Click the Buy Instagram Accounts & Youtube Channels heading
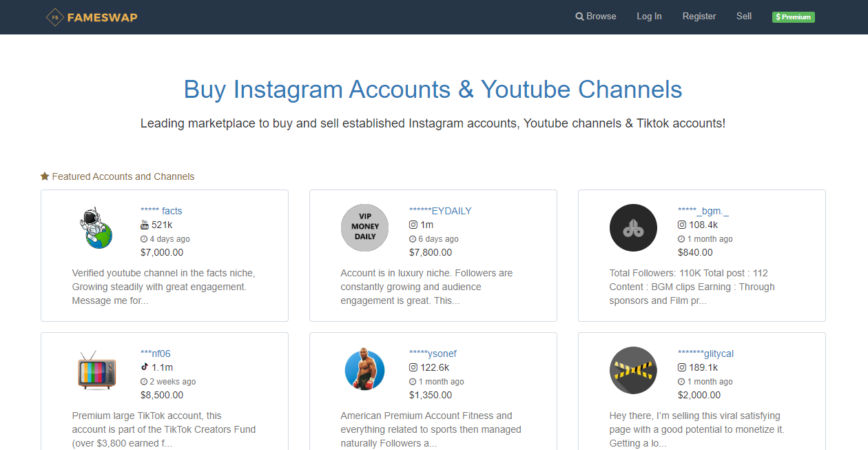 pyautogui.click(x=433, y=90)
